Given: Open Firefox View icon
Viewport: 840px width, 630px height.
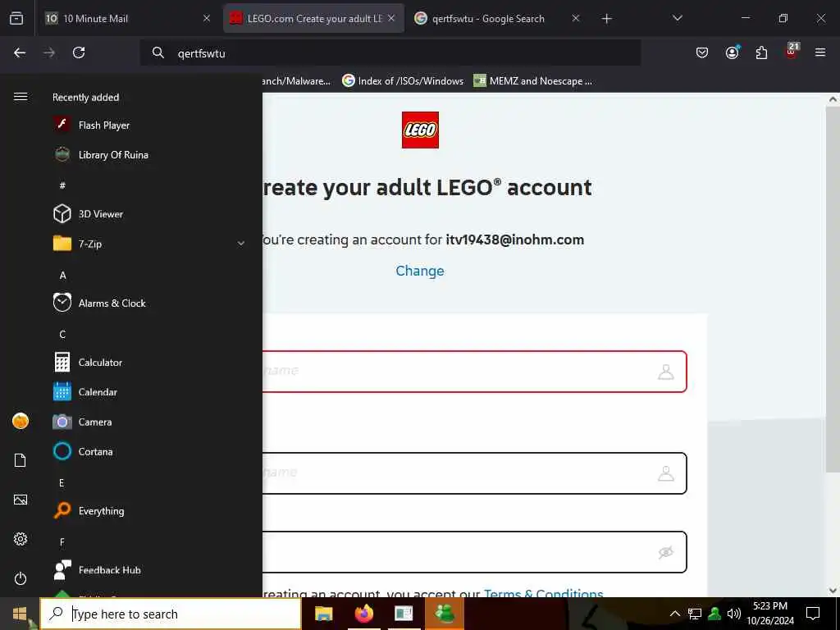Looking at the screenshot, I should point(16,18).
